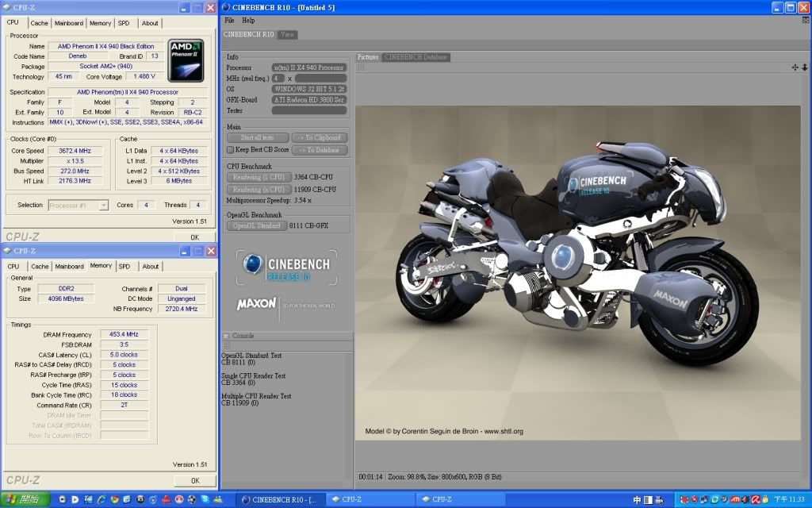Switch to CPU tab in the lower CPU-Z window
The height and width of the screenshot is (508, 812).
click(x=13, y=267)
